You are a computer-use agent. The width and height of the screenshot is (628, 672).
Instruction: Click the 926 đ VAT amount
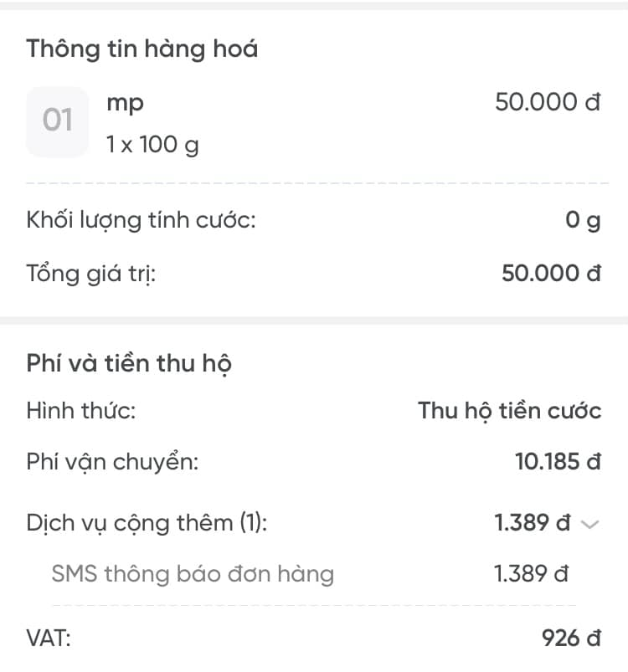[x=571, y=639]
